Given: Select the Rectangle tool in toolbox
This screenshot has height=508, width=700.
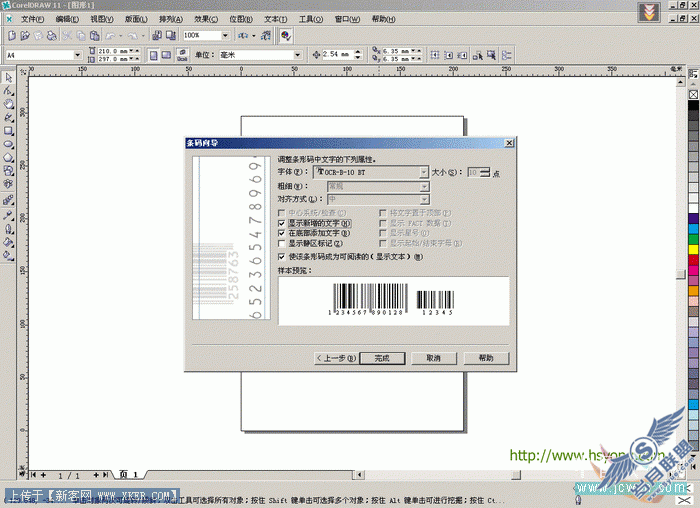Looking at the screenshot, I should [8, 131].
